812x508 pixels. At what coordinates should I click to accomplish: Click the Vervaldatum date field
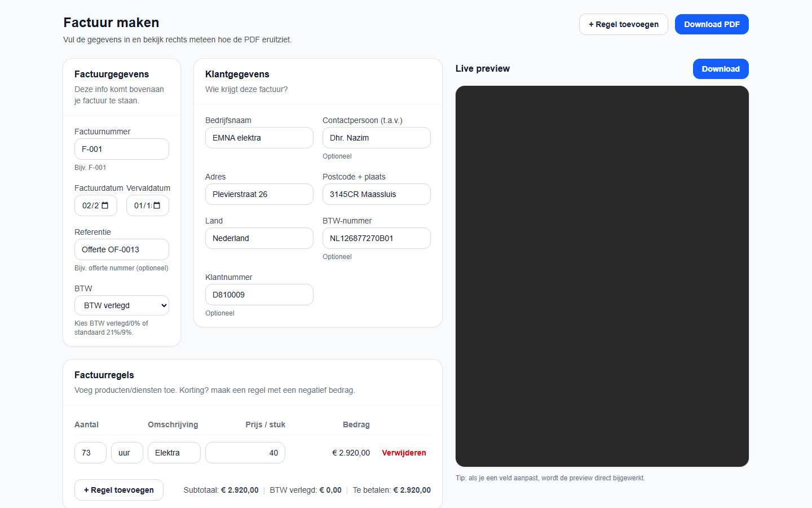148,205
